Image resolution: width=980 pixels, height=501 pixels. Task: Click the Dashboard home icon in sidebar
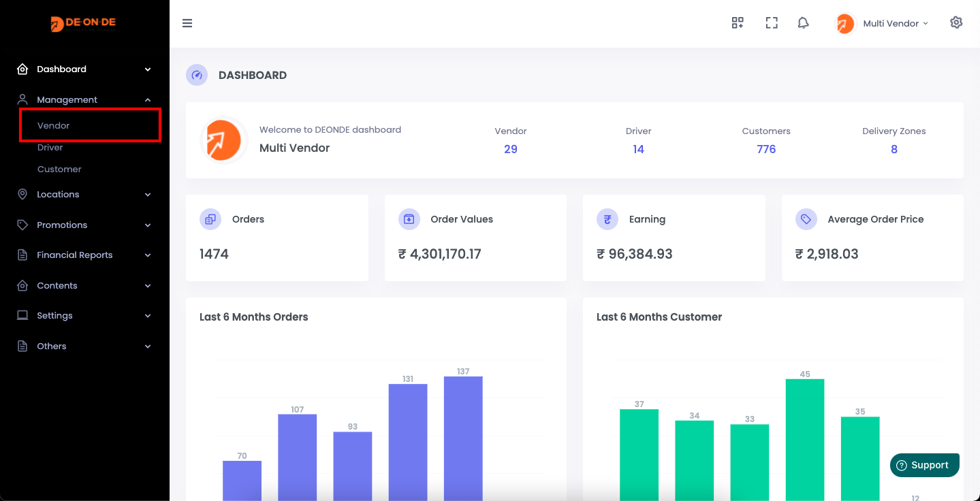[22, 69]
